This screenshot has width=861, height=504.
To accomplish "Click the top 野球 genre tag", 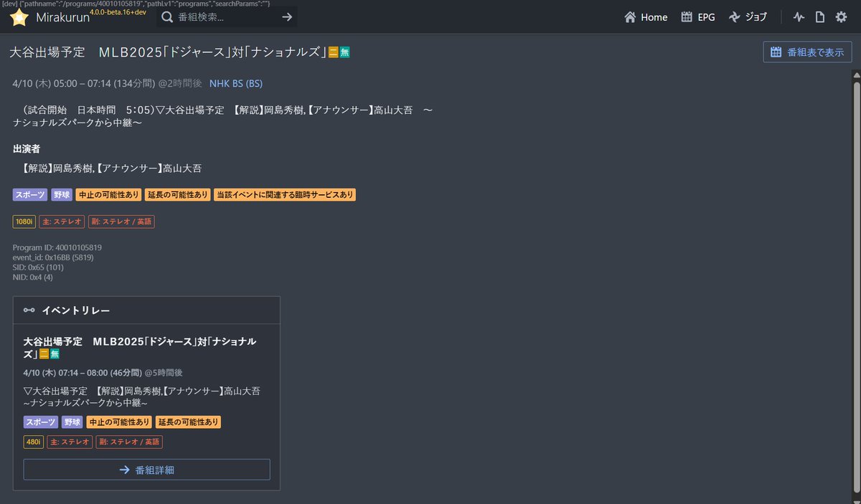I will (x=62, y=195).
